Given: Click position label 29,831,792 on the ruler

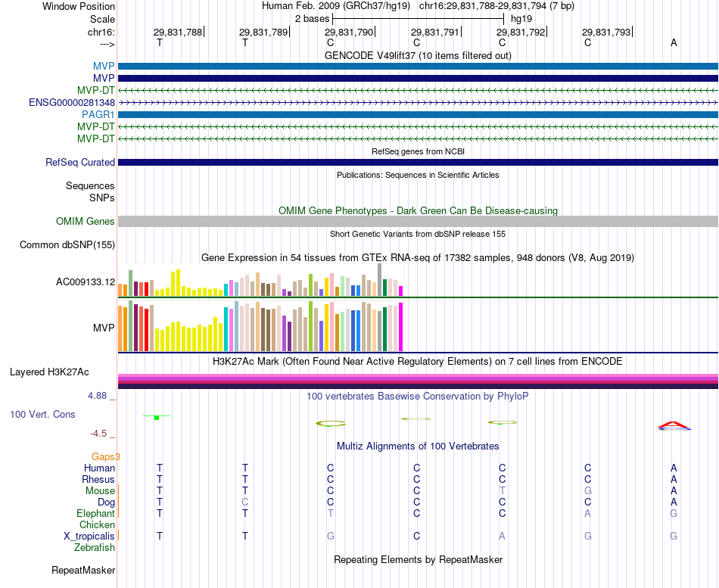Looking at the screenshot, I should tap(521, 32).
